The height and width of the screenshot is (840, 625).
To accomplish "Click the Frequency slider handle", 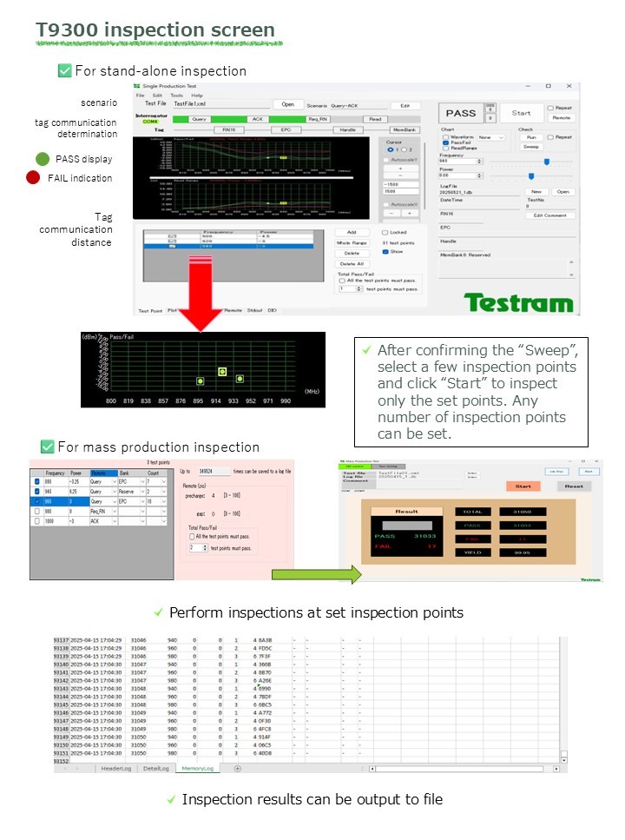I will (547, 162).
